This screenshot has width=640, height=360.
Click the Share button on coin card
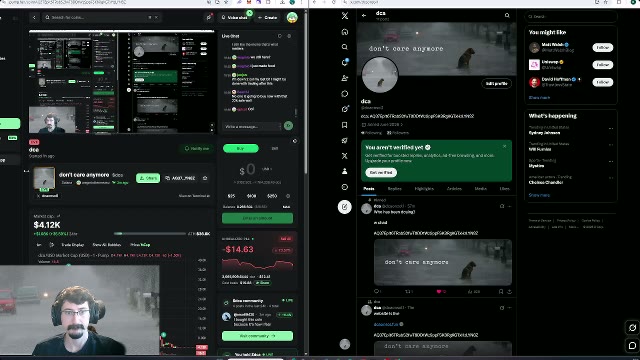148,178
